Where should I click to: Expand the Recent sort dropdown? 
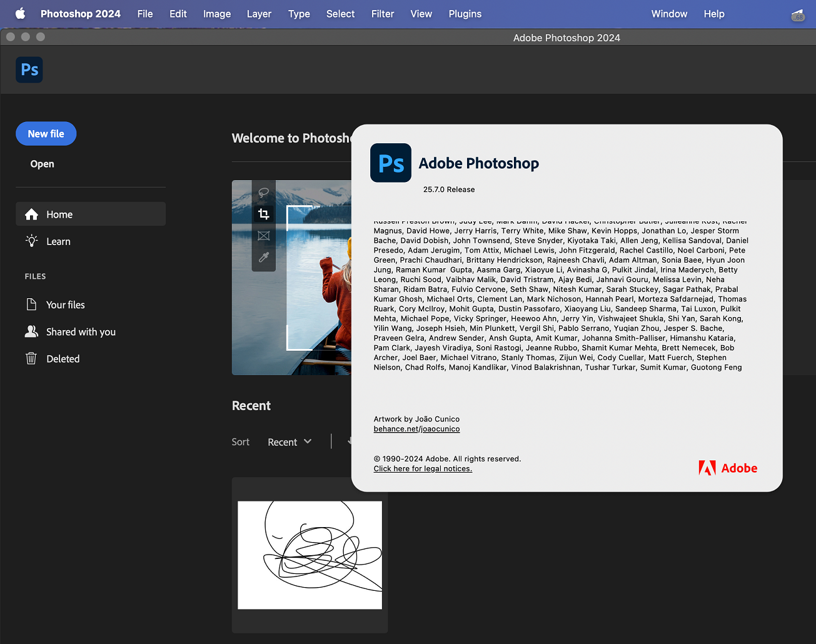(x=290, y=442)
